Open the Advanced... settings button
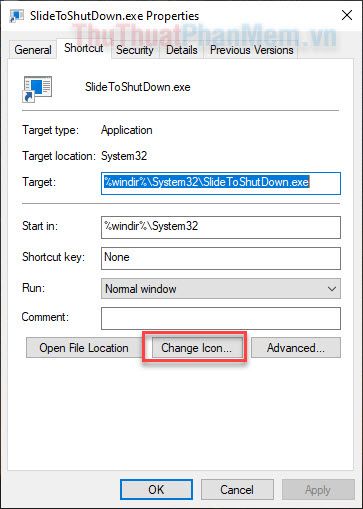363x509 pixels. coord(296,348)
